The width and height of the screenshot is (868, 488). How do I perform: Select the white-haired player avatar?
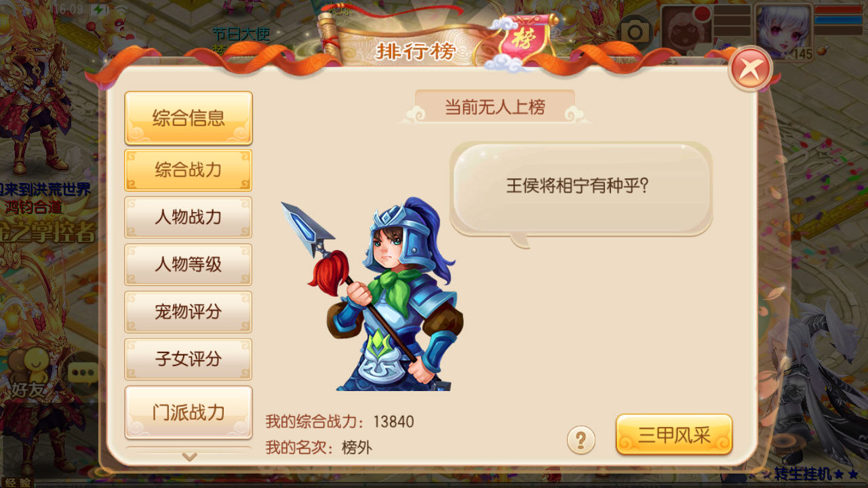[x=783, y=32]
